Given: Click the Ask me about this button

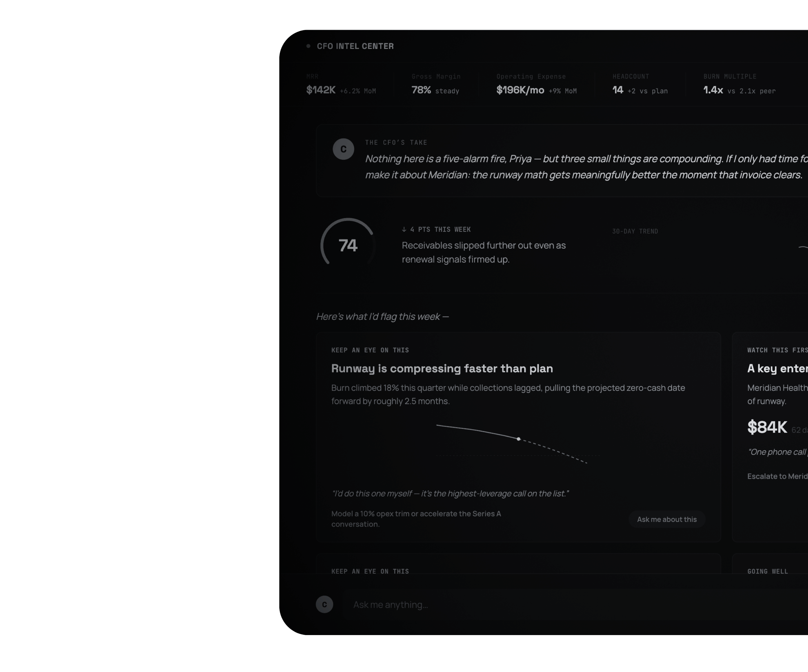Looking at the screenshot, I should 667,519.
